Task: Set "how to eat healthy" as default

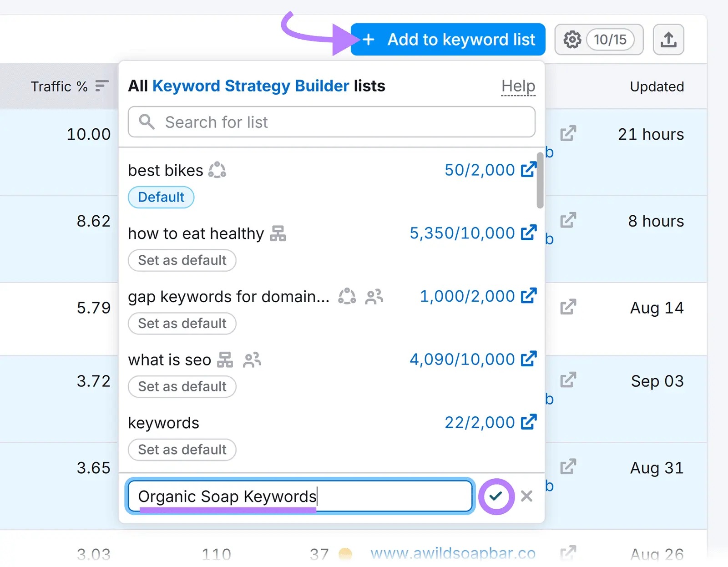Action: [x=182, y=260]
